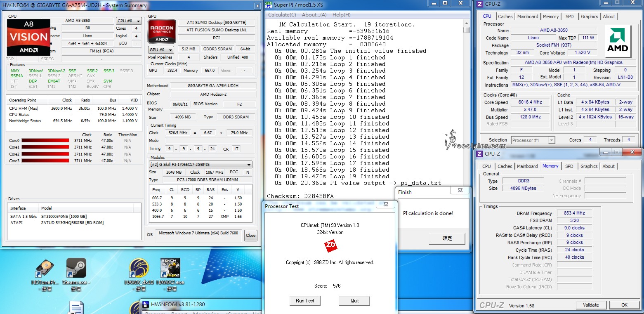Click the PI value output pi_data.txt line
The height and width of the screenshot is (314, 644).
(358, 183)
